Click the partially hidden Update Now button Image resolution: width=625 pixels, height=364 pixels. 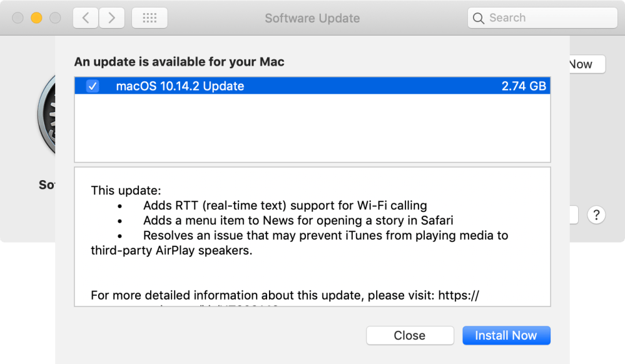587,64
